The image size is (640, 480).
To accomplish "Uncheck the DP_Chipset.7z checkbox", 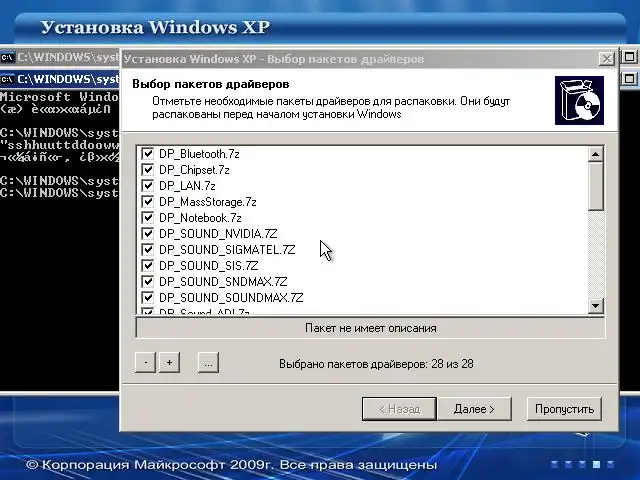I will coord(147,170).
